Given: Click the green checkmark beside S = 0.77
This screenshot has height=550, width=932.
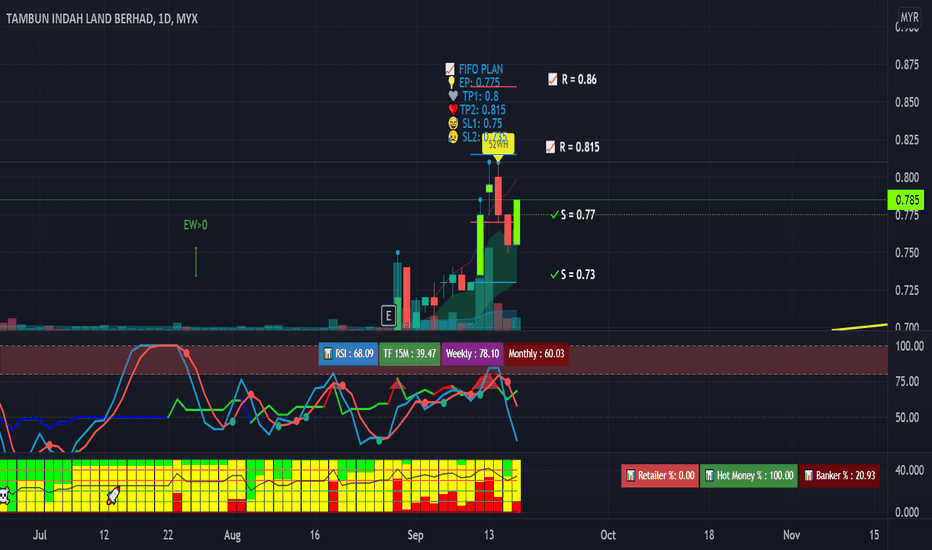Looking at the screenshot, I should coord(554,215).
